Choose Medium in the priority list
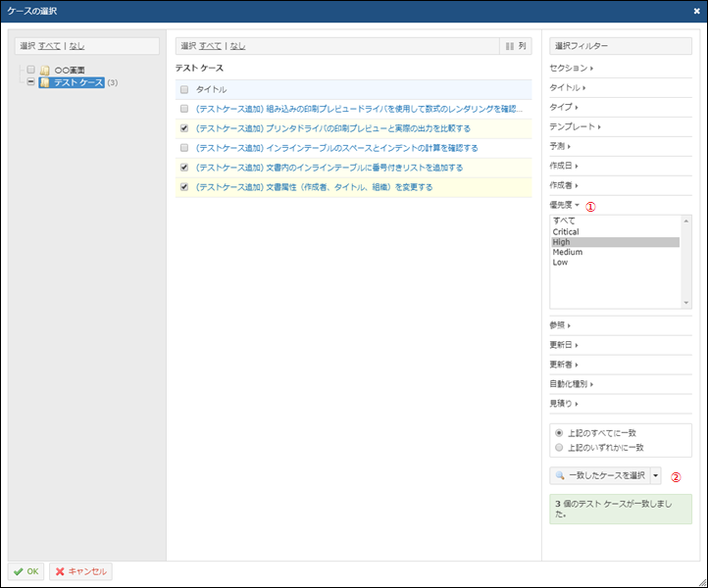 point(568,252)
